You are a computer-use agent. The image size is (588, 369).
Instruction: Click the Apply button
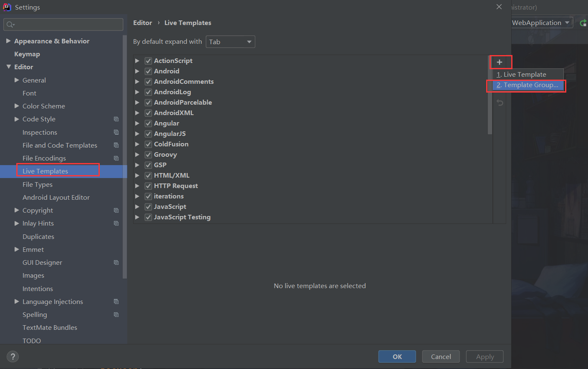tap(485, 356)
